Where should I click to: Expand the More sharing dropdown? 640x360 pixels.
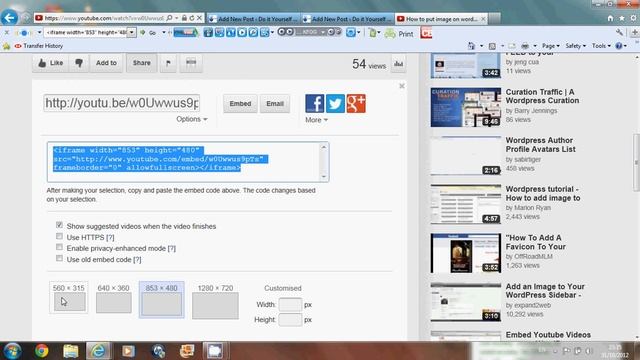pos(316,120)
